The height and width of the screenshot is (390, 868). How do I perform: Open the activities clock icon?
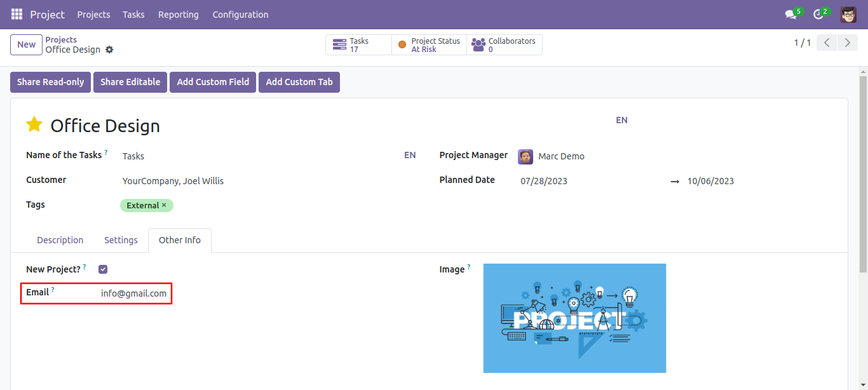click(818, 14)
